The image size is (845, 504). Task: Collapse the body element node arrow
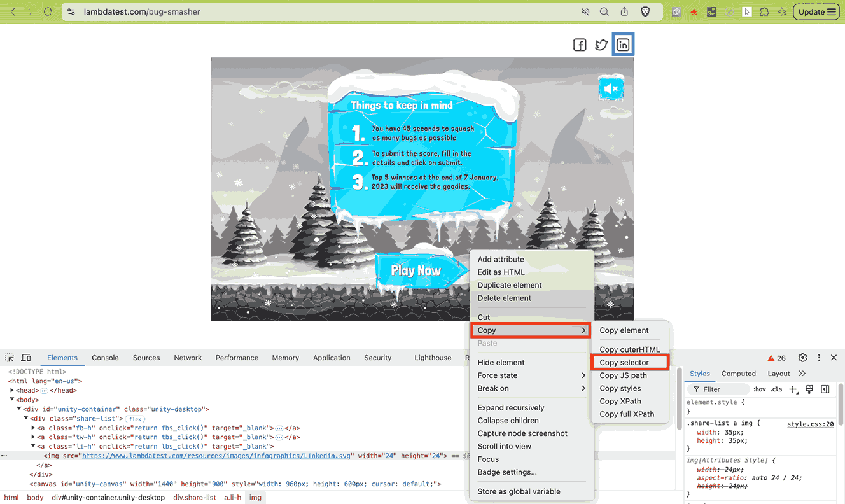(x=12, y=400)
